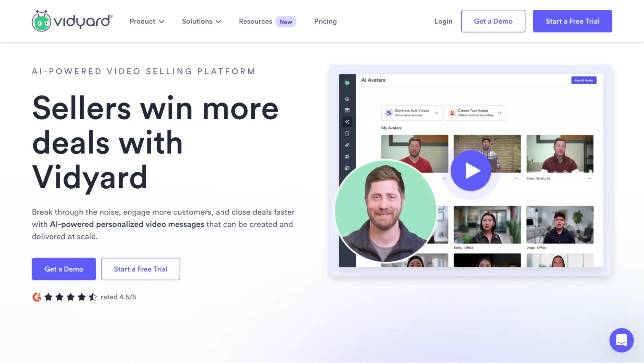Click the home sidebar icon
This screenshot has width=644, height=363.
tap(347, 98)
